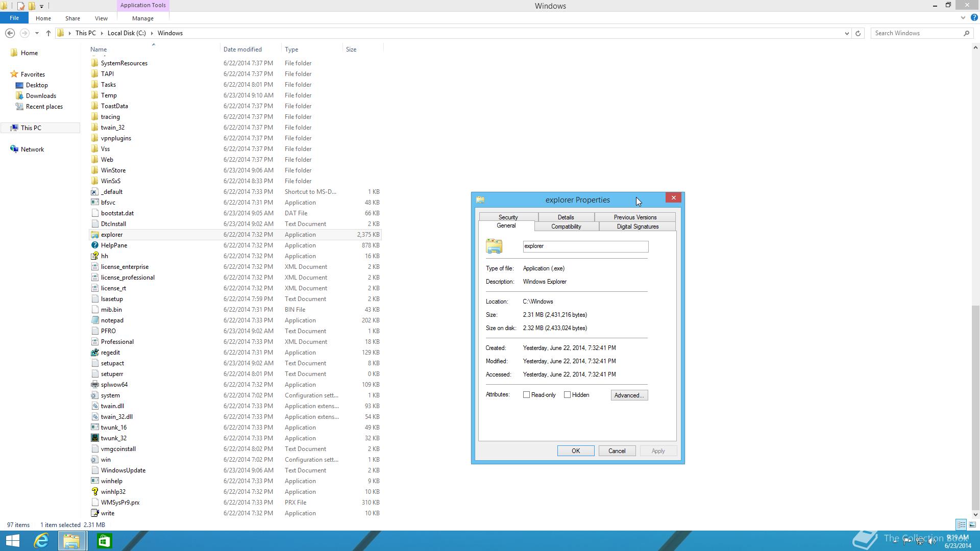Click the regedit application icon
The image size is (980, 551).
point(94,353)
